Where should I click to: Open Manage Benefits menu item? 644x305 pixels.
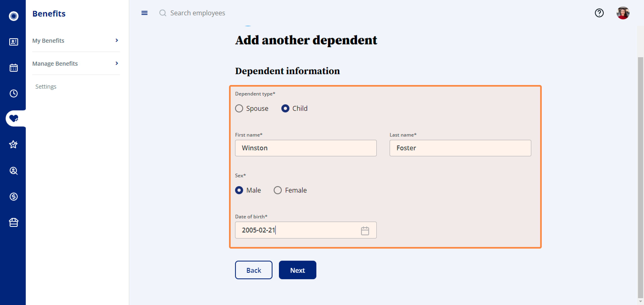(76, 63)
